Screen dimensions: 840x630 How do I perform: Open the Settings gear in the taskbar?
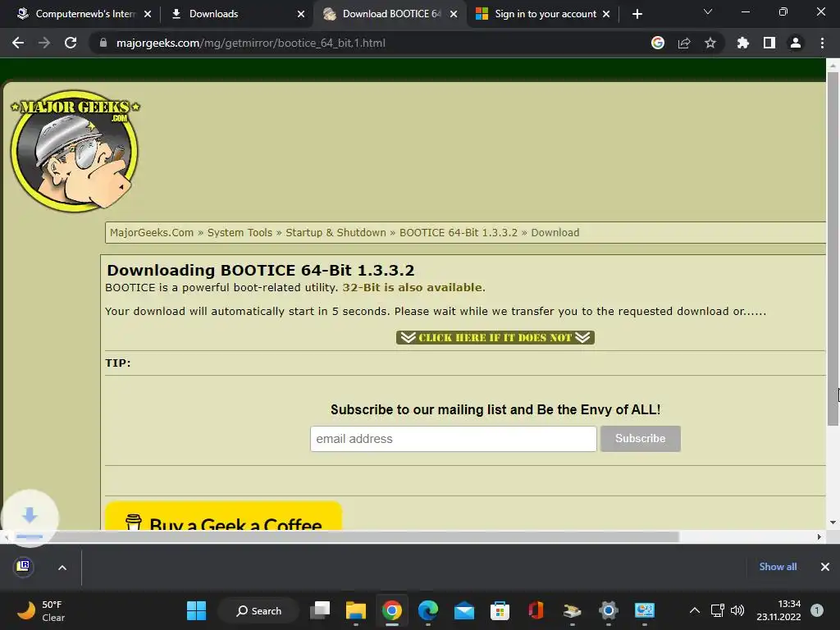608,610
